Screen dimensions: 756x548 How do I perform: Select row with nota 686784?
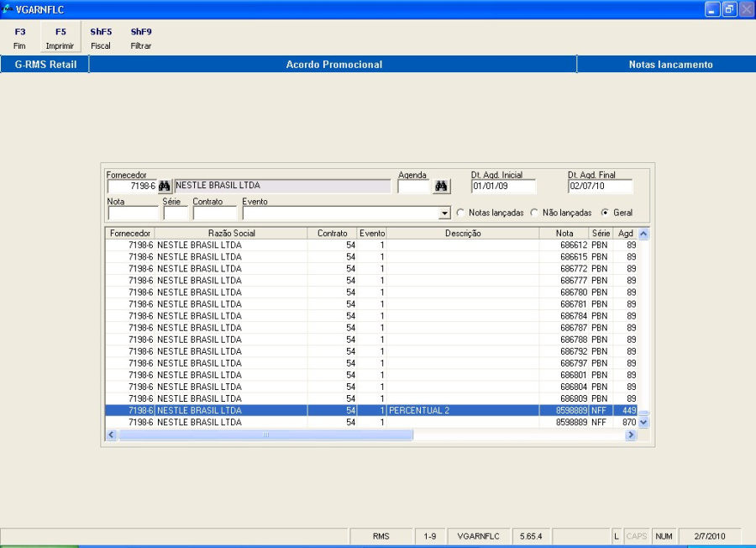(x=371, y=316)
